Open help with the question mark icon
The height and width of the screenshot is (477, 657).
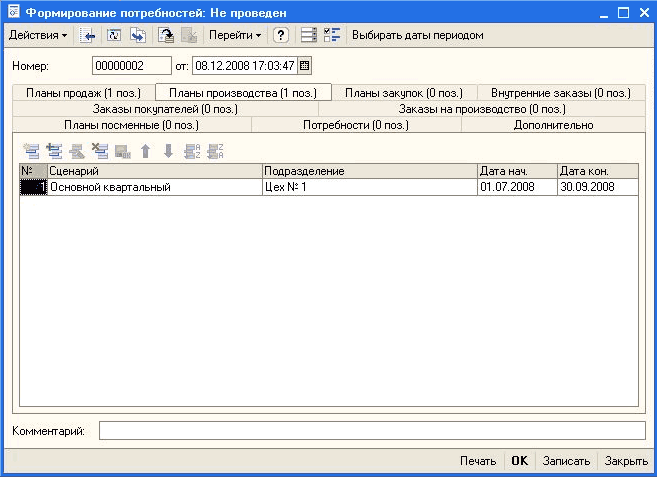[280, 35]
